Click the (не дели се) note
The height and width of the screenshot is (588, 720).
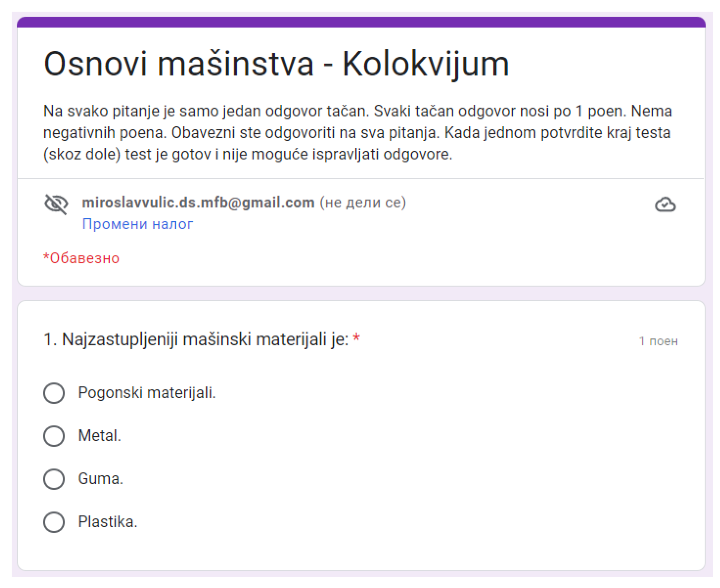363,203
